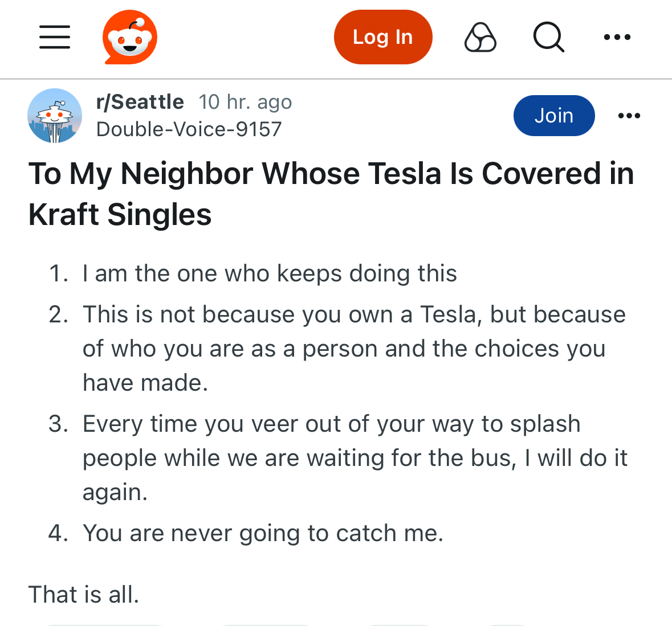Screen dimensions: 672x626
Task: Open the post title about Tesla neighbor
Action: tap(331, 174)
